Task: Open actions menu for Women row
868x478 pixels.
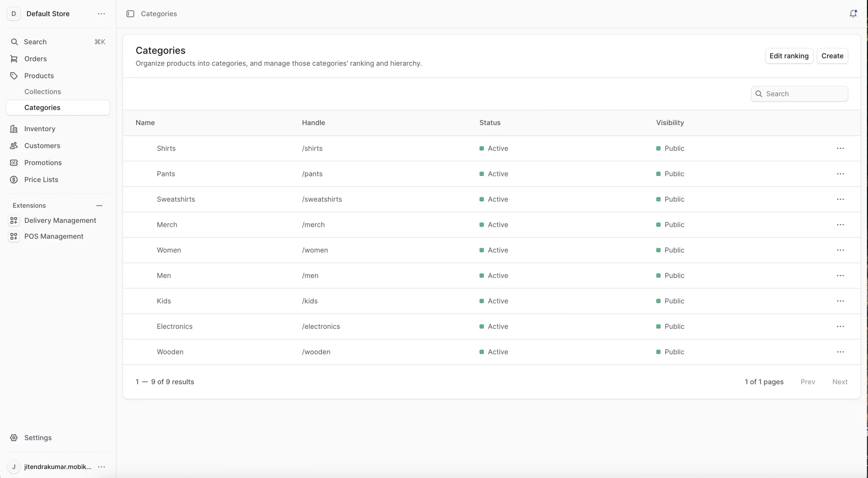Action: point(840,250)
